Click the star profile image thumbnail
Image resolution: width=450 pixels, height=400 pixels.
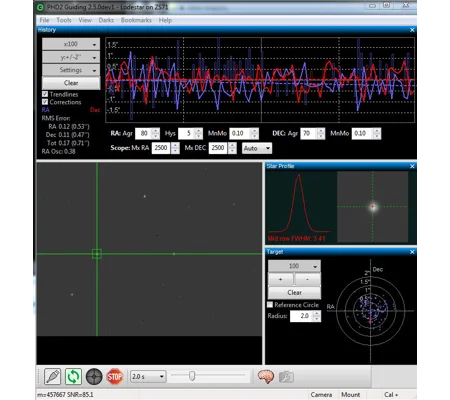372,207
